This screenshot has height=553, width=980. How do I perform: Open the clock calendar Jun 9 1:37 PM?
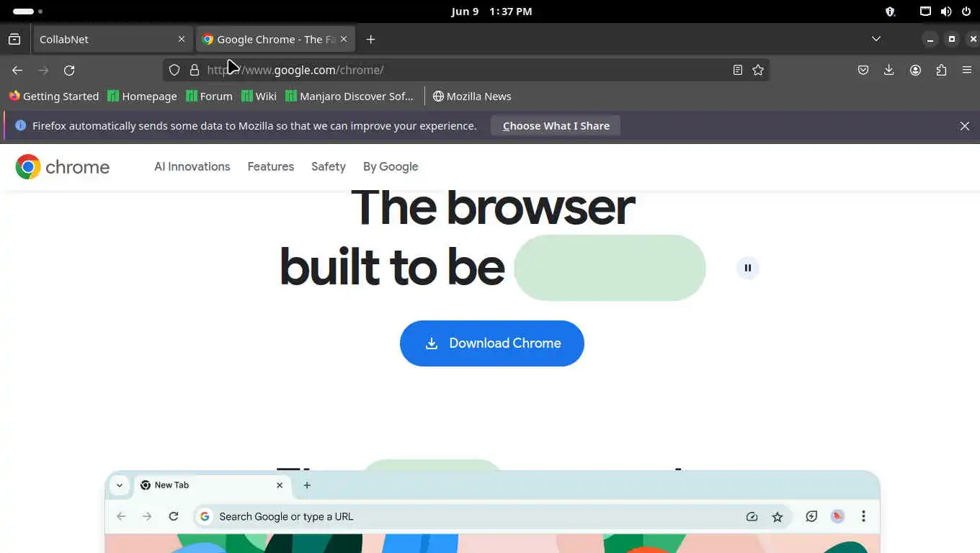coord(491,12)
